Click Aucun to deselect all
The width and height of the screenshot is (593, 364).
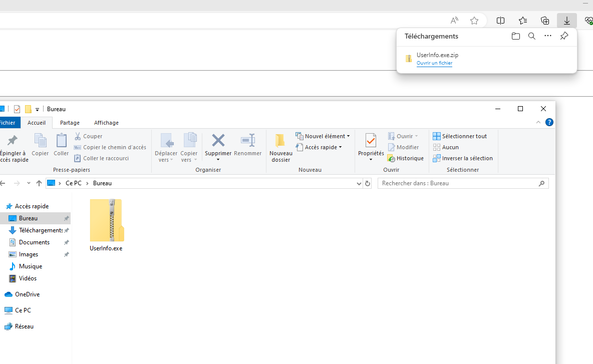446,147
